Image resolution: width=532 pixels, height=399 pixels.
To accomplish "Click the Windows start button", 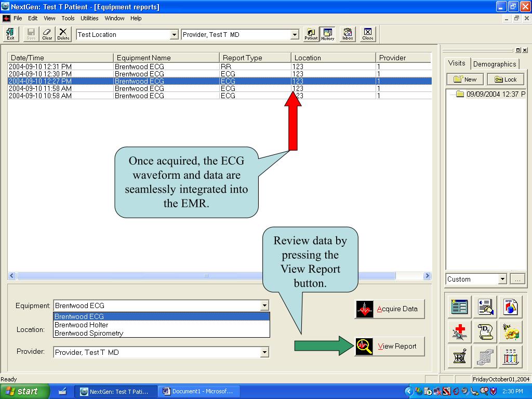I will pyautogui.click(x=25, y=391).
